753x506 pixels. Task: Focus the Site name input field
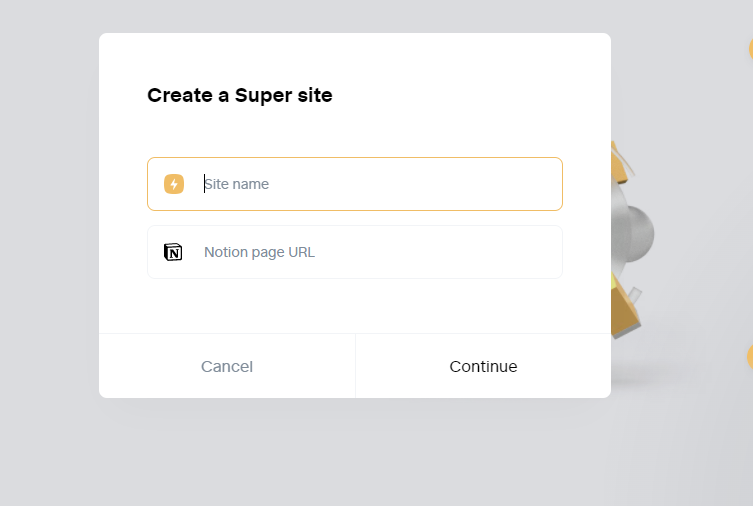coord(355,184)
